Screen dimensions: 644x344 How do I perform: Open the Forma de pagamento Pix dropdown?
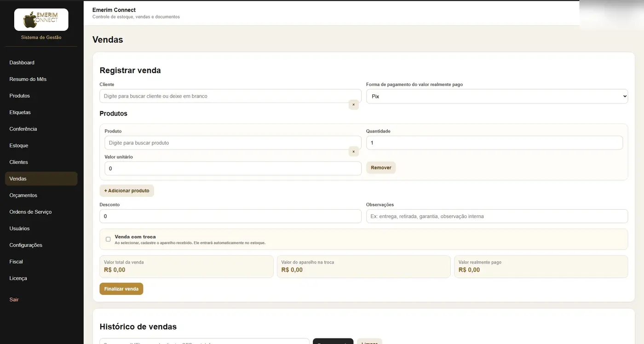497,96
